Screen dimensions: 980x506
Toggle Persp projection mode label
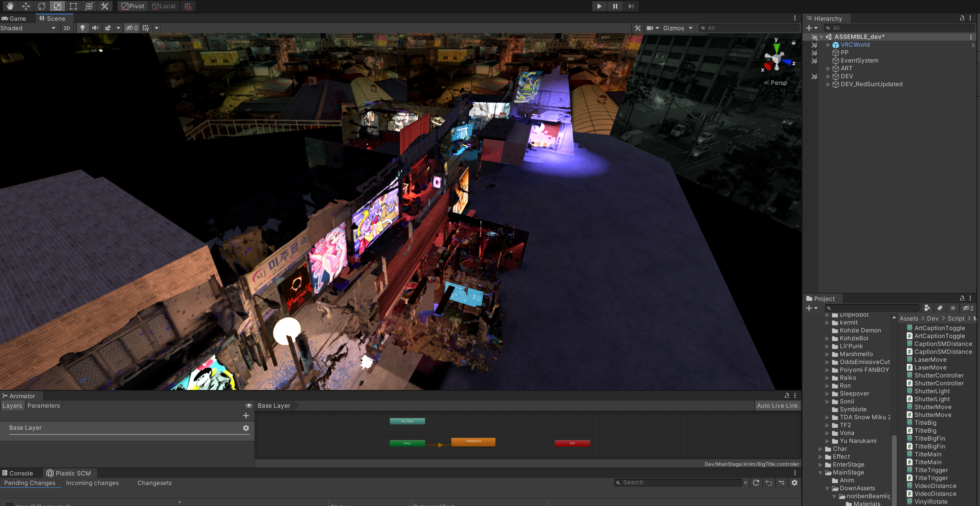775,83
